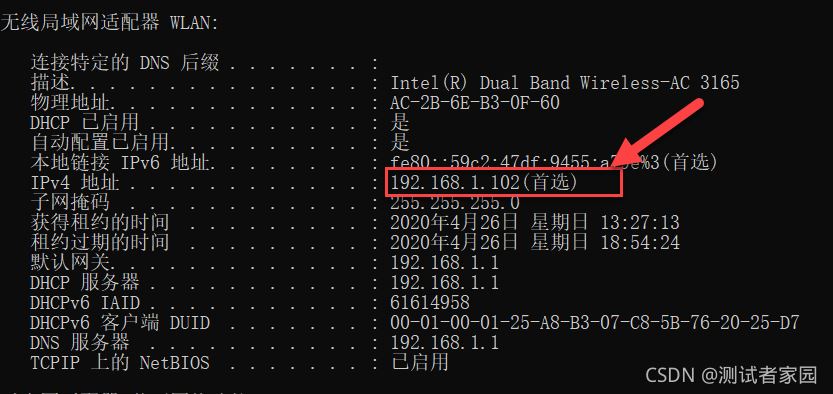Click the default gateway 192.168.1.1 value

click(445, 262)
